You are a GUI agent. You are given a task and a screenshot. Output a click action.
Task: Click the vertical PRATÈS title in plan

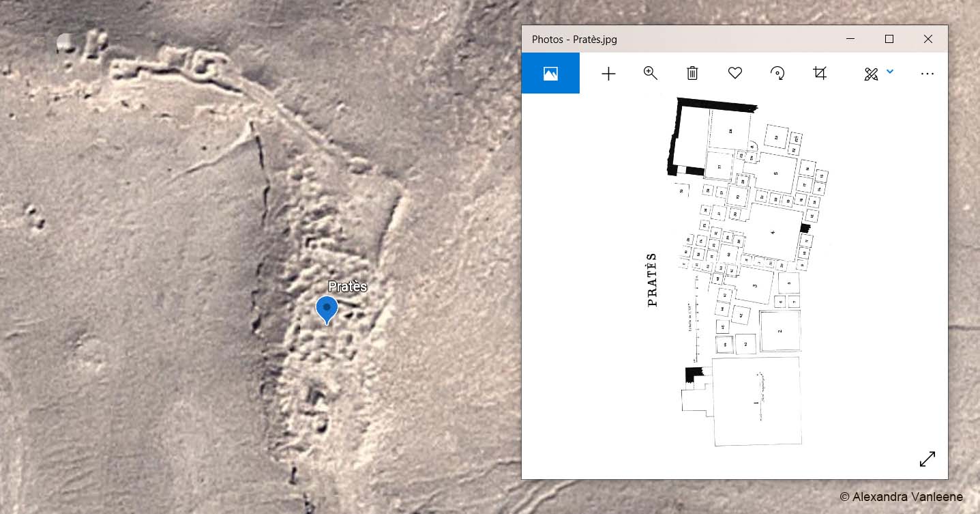652,279
